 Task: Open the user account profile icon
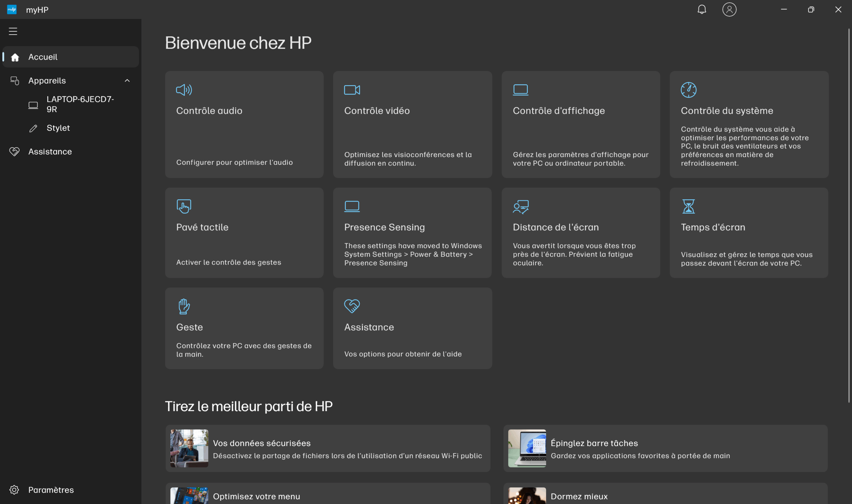pyautogui.click(x=729, y=10)
